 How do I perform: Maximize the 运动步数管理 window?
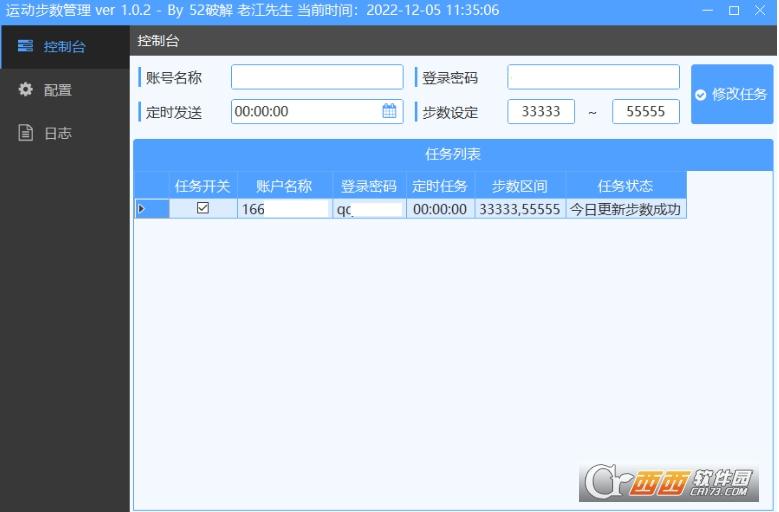734,10
